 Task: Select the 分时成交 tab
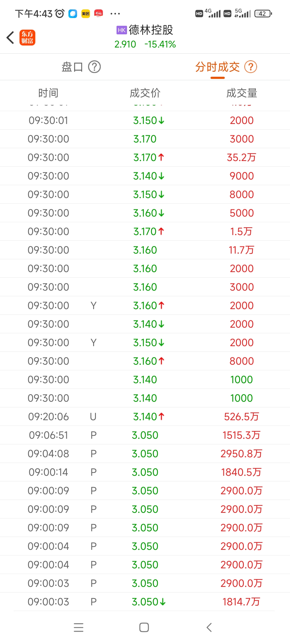[218, 67]
